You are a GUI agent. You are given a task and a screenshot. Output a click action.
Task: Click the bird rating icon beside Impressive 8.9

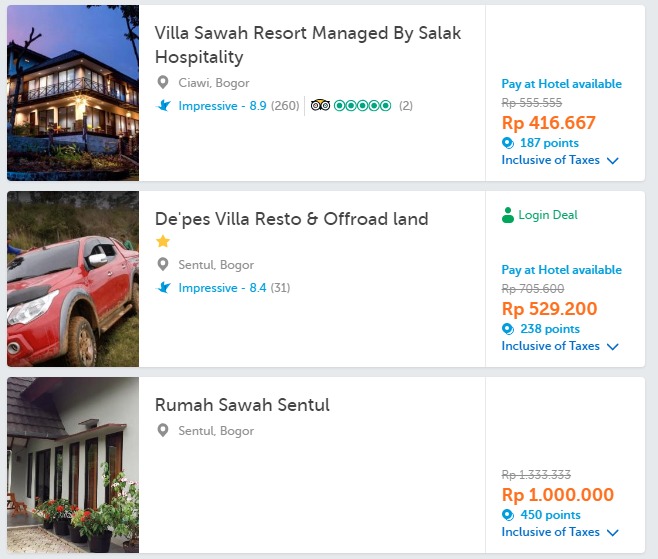[x=164, y=106]
